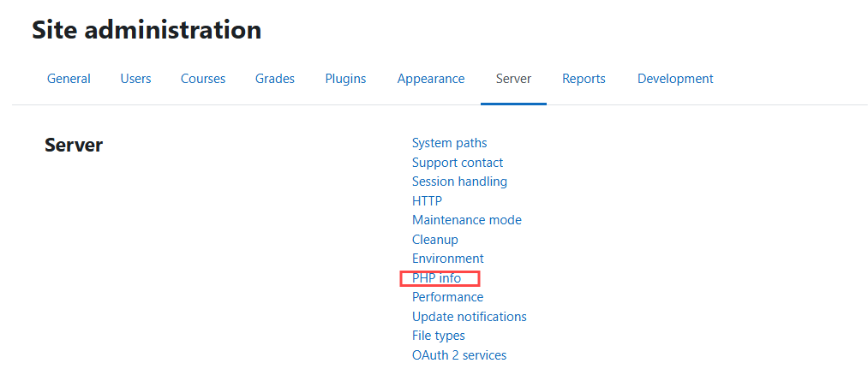Viewport: 868px width, 387px height.
Task: Open Maintenance mode settings
Action: pos(467,220)
